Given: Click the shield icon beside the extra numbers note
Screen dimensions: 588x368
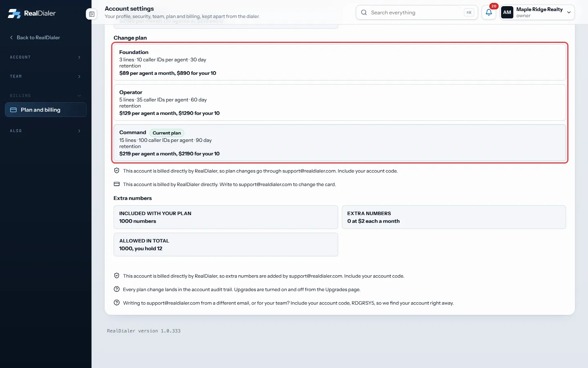Looking at the screenshot, I should [x=117, y=276].
